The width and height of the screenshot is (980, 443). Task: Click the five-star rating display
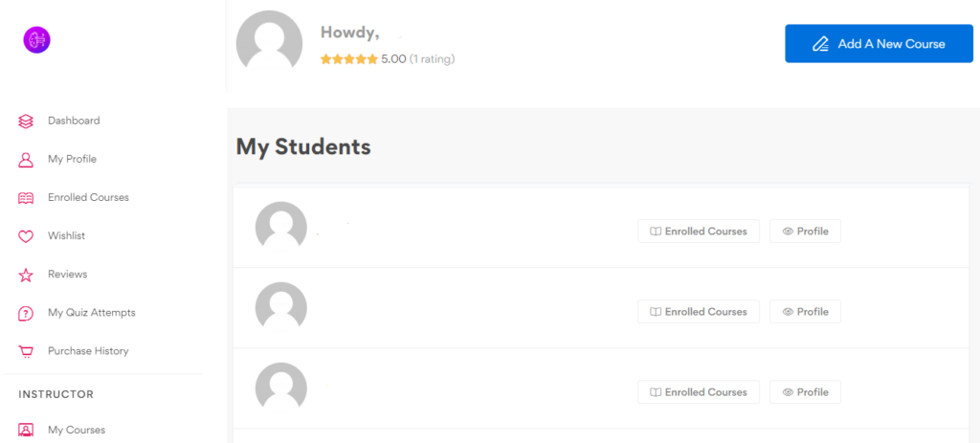click(348, 59)
